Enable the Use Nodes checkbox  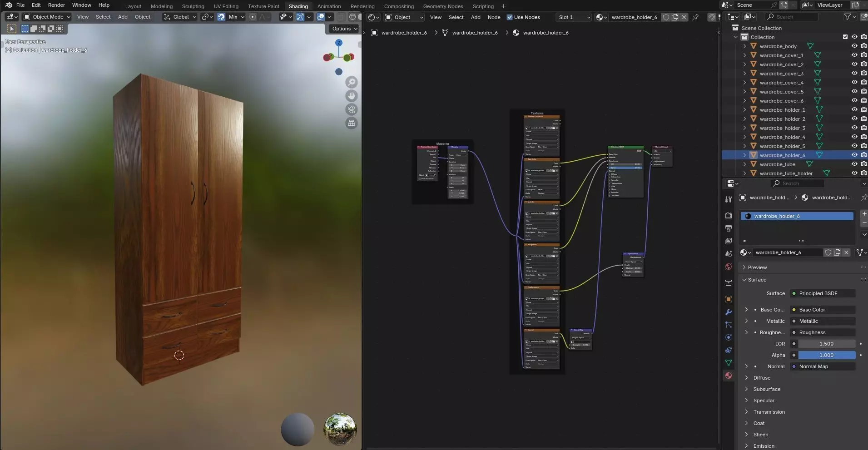pyautogui.click(x=510, y=17)
